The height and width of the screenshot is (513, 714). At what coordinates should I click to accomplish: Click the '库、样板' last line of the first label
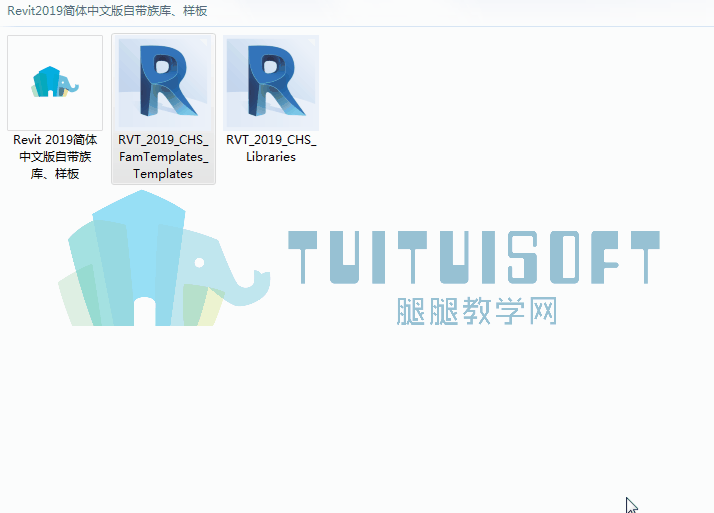(55, 173)
